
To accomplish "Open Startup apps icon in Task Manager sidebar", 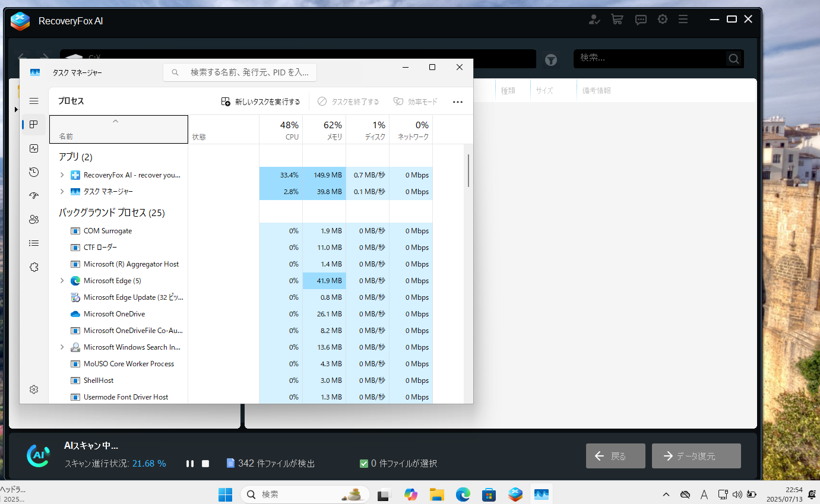I will point(34,196).
